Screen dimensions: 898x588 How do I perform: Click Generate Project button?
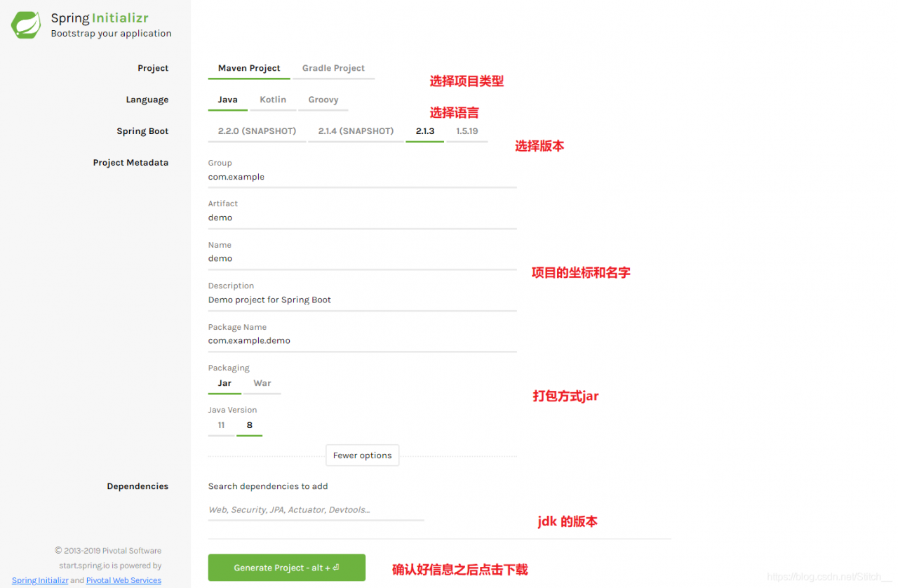click(286, 568)
